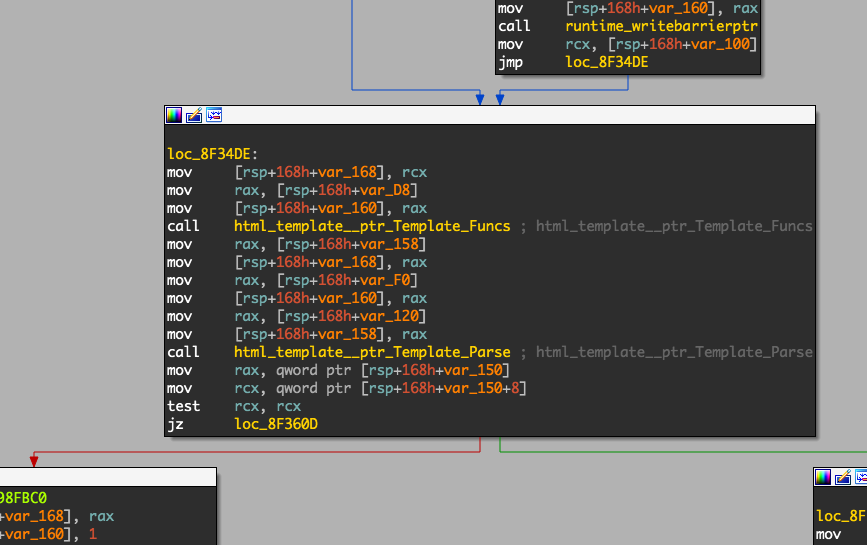Click the edit/pencil icon in loc_8F34DE block header
The width and height of the screenshot is (867, 545).
coord(194,115)
